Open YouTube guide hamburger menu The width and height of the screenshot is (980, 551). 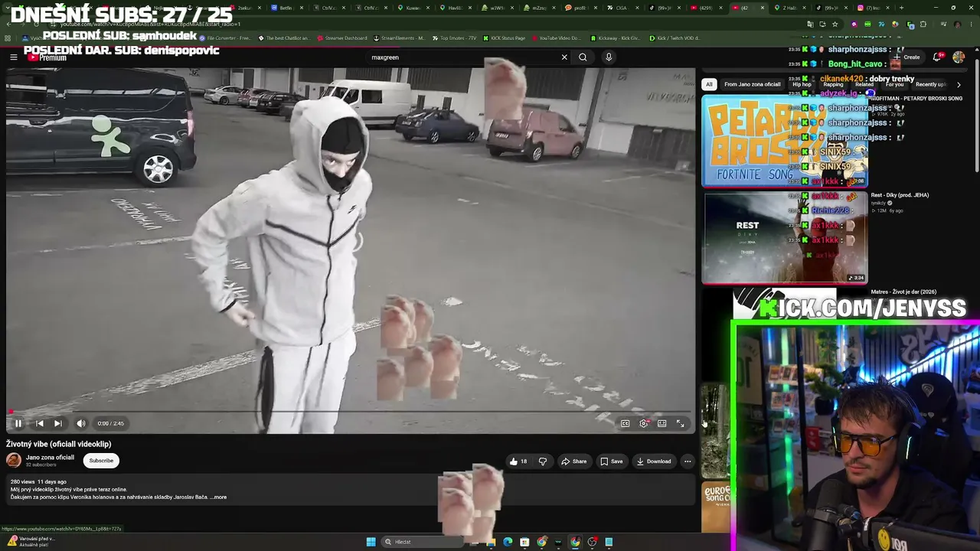point(13,57)
